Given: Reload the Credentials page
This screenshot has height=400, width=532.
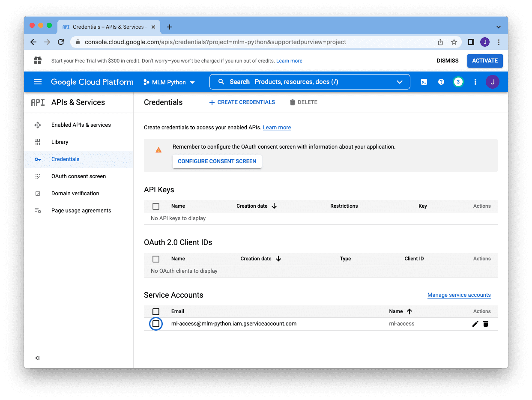Looking at the screenshot, I should click(61, 42).
